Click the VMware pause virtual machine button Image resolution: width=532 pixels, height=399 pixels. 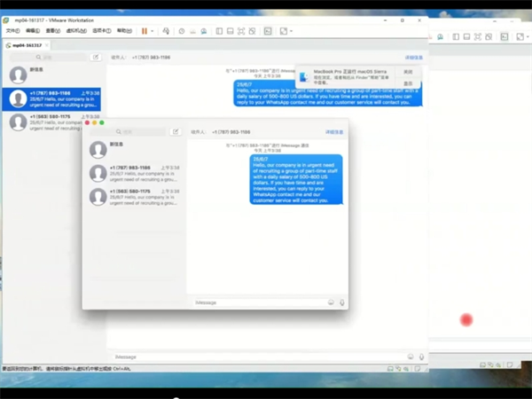click(x=144, y=30)
